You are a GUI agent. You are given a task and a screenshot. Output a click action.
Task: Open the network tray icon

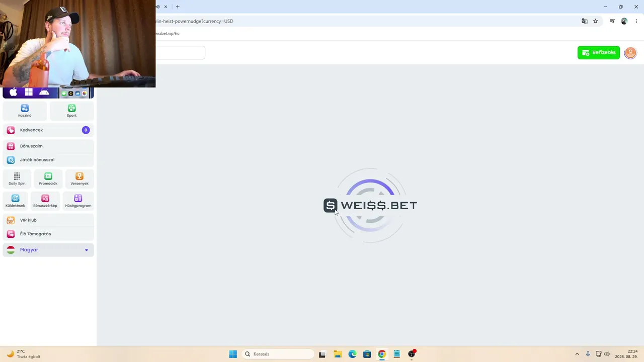[598, 354]
